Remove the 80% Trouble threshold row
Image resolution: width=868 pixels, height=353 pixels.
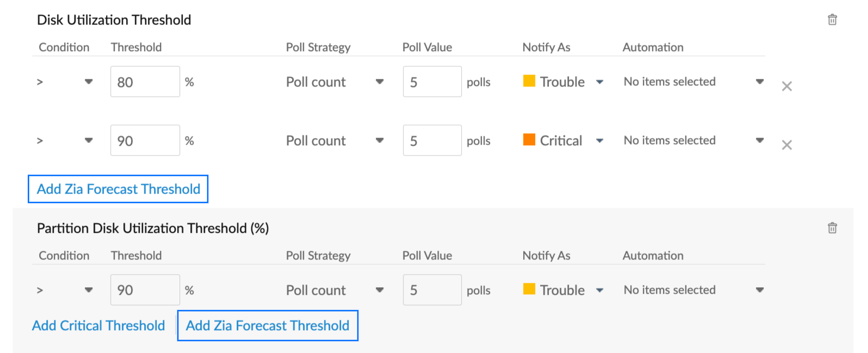click(786, 85)
